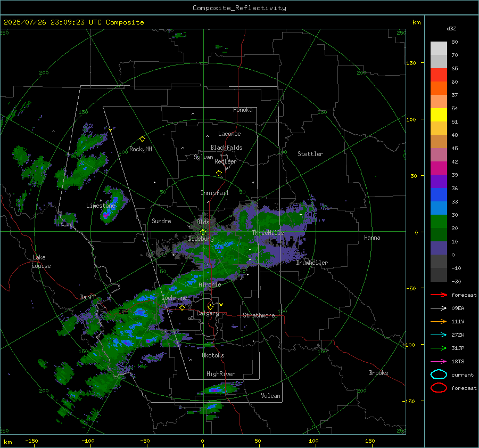Screen dimensions: 479x448
Task: Click the Sylvan label
Action: [203, 157]
